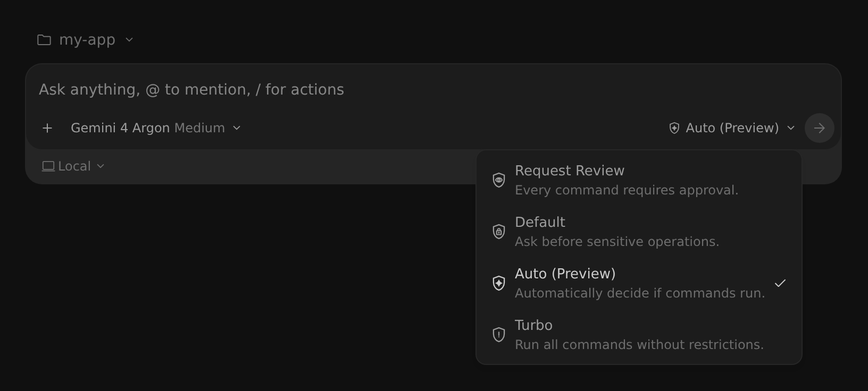Click the laptop icon next to Local

tap(48, 166)
